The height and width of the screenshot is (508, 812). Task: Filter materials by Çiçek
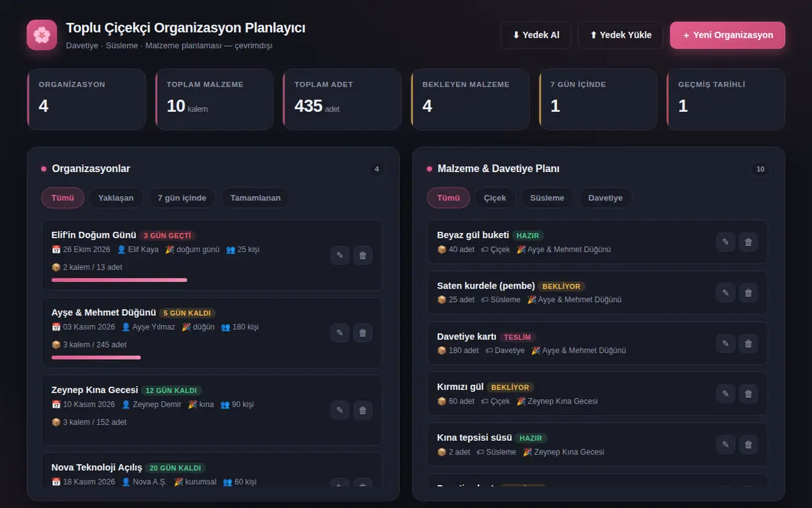coord(495,198)
